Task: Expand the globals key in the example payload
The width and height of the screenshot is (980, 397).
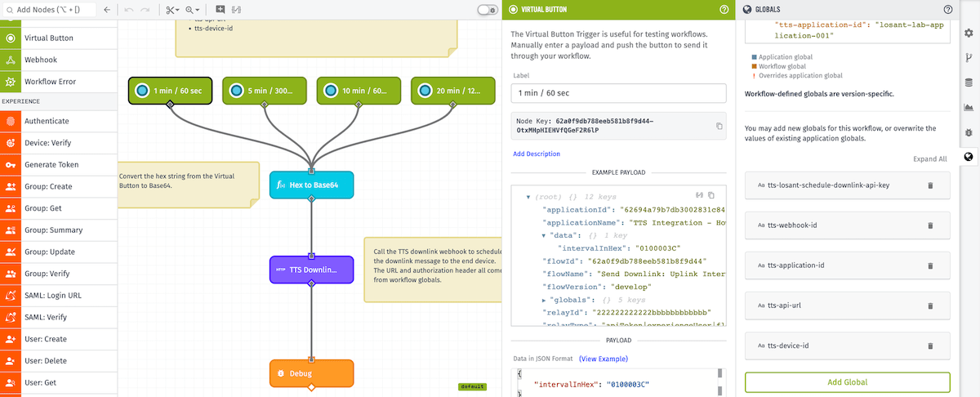Action: coord(544,301)
